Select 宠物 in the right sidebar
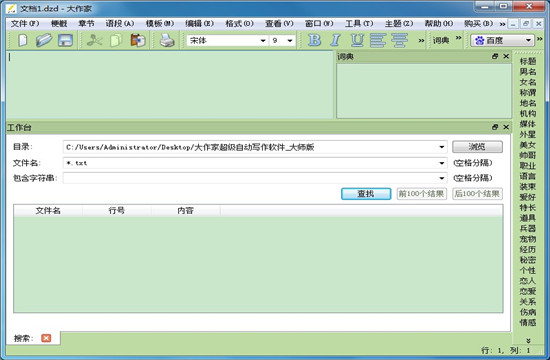 tap(528, 239)
